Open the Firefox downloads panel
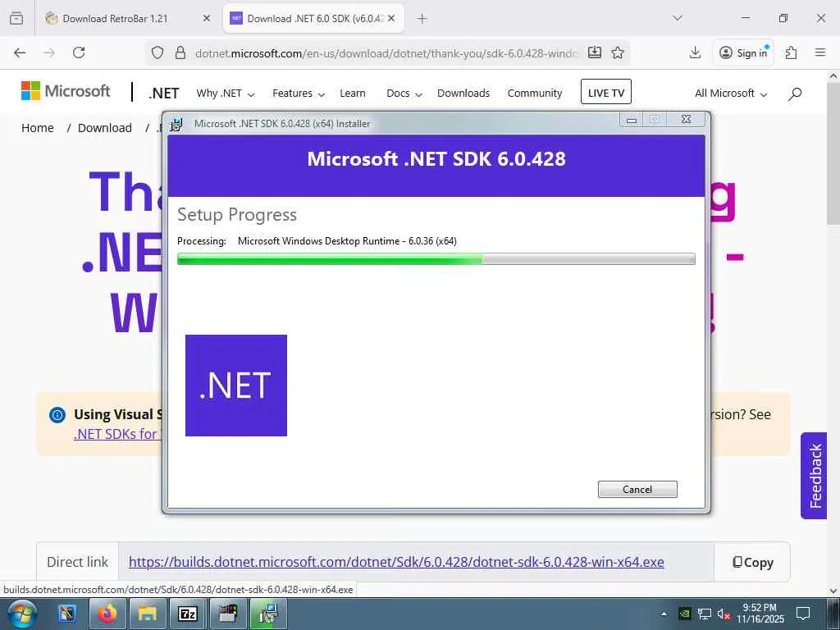The height and width of the screenshot is (630, 840). click(x=695, y=52)
